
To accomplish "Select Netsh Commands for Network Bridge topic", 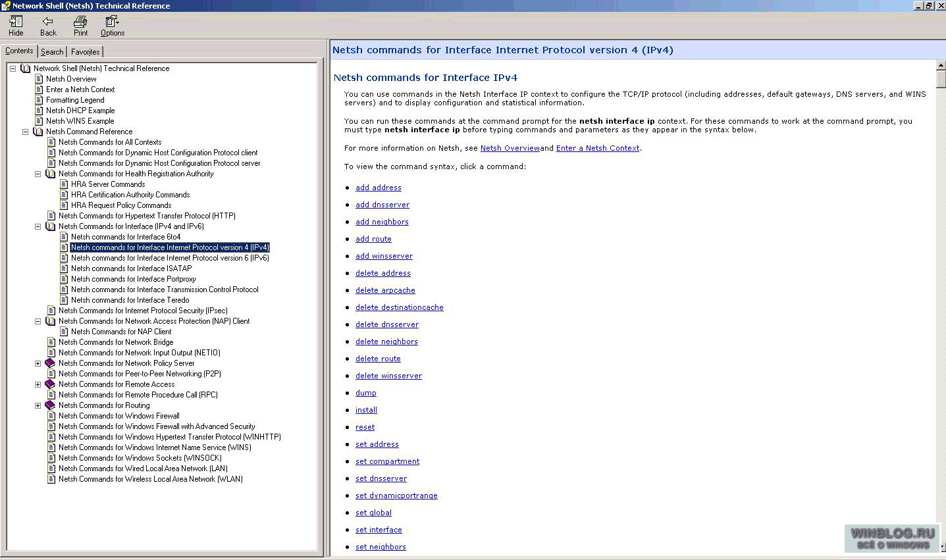I will [x=116, y=342].
